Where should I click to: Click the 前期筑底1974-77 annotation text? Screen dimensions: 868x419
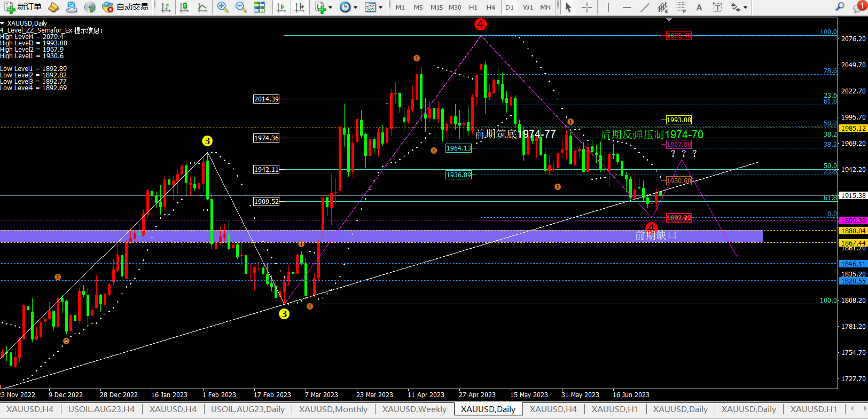coord(515,133)
